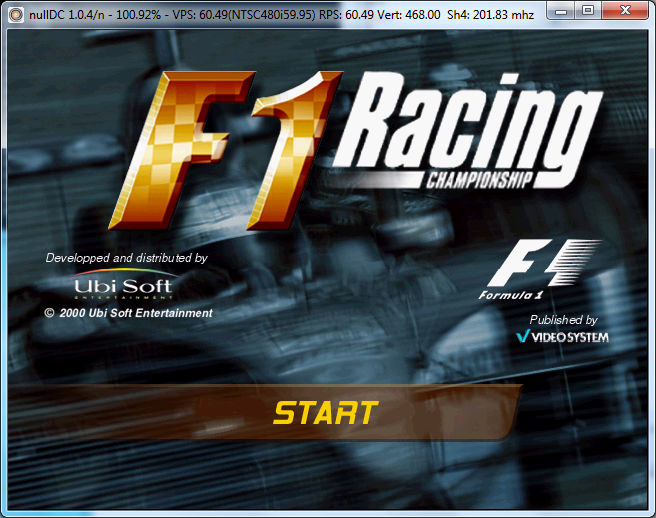The height and width of the screenshot is (518, 656).
Task: Click the Ubi Soft logo
Action: coord(123,285)
